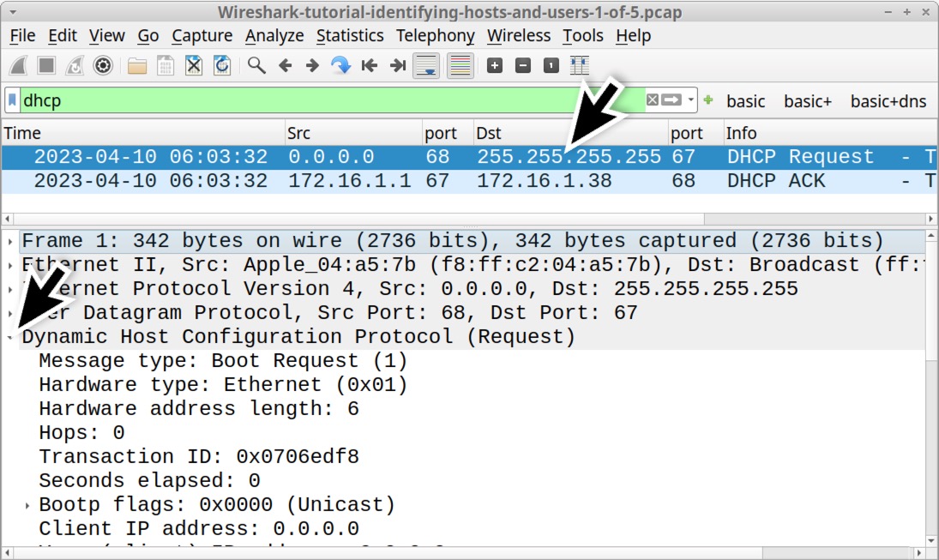Jump to the first packet

pyautogui.click(x=369, y=65)
